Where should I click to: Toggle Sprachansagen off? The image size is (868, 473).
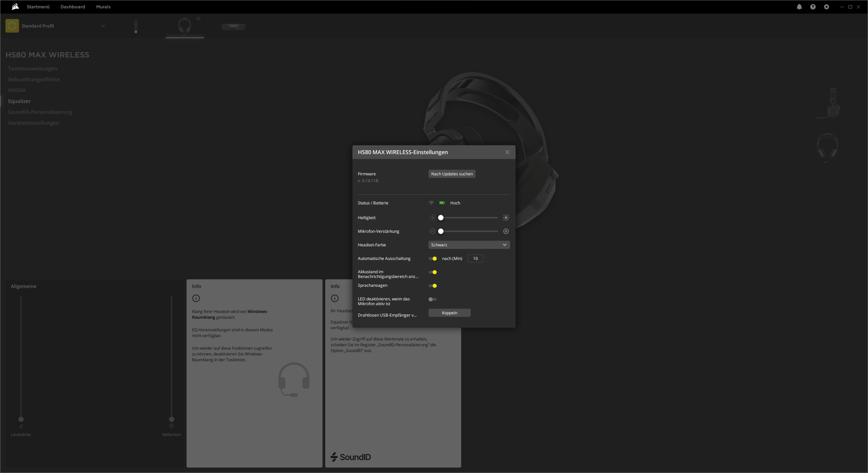tap(433, 286)
